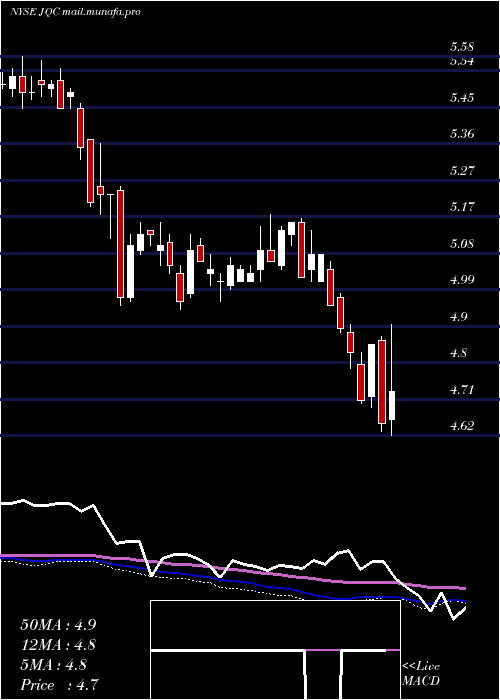Screen dimensions: 500x700
Task: Click the 5.45 price axis label
Action: click(462, 97)
